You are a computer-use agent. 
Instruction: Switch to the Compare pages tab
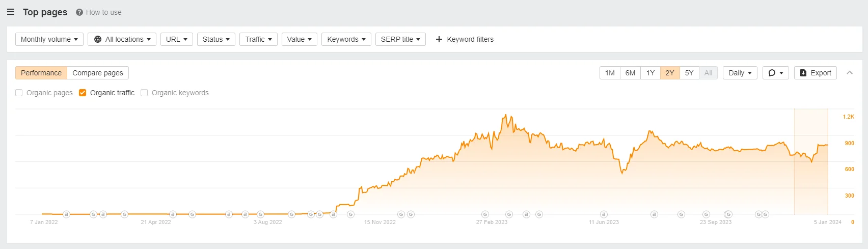(x=98, y=73)
